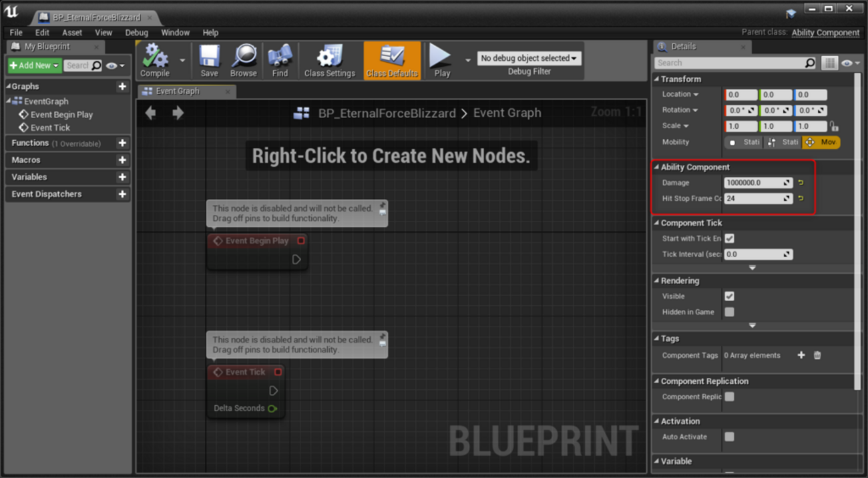Open My Blueprint view options eye

pos(115,65)
